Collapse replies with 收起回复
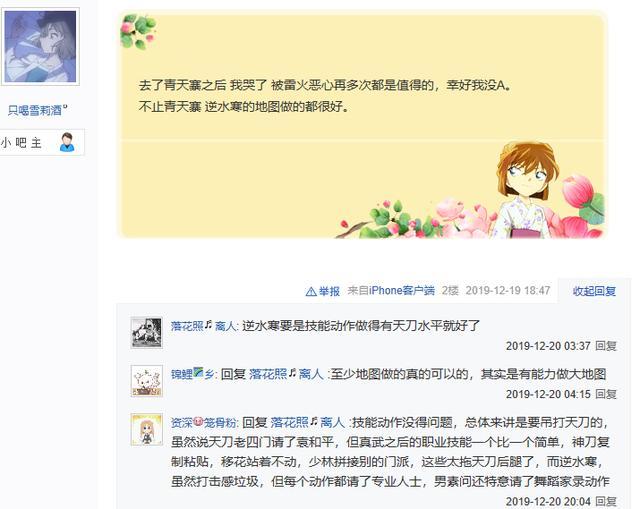This screenshot has height=509, width=640. 594,291
